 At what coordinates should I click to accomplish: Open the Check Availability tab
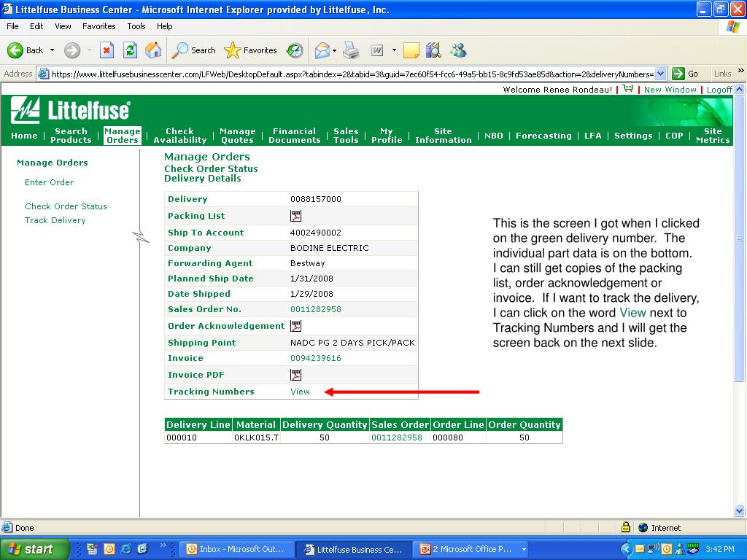pos(179,135)
